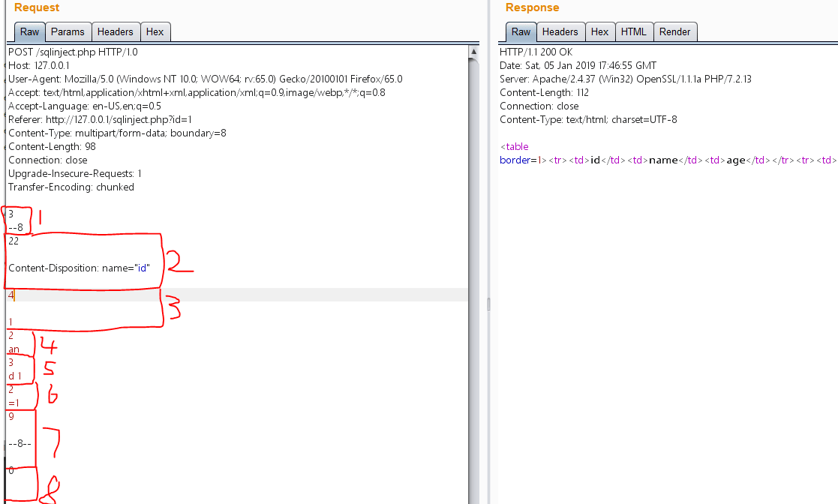Select the response Raw tab
The width and height of the screenshot is (838, 504).
click(x=521, y=31)
